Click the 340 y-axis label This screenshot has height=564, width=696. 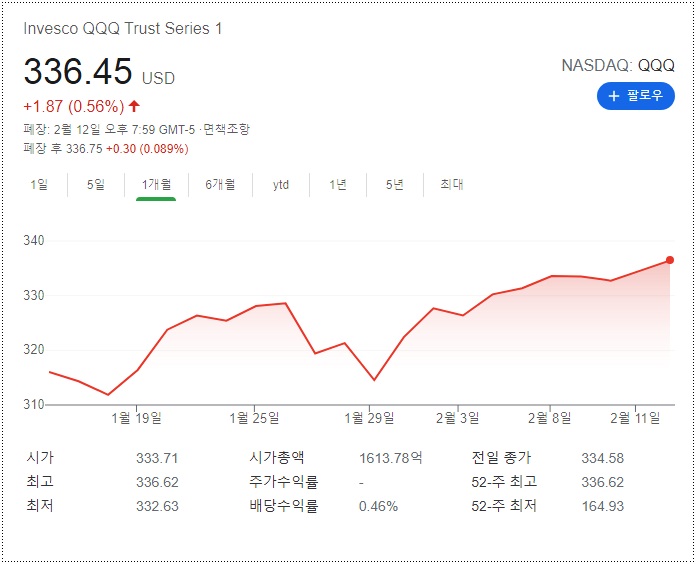pos(34,241)
